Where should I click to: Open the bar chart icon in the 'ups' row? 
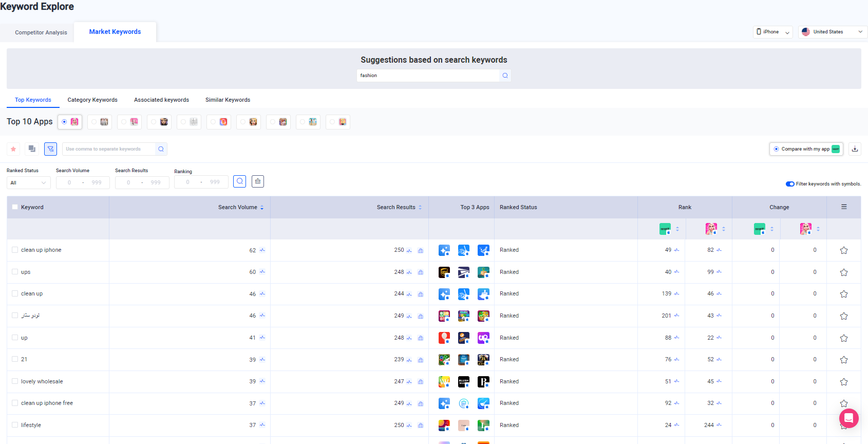[421, 272]
